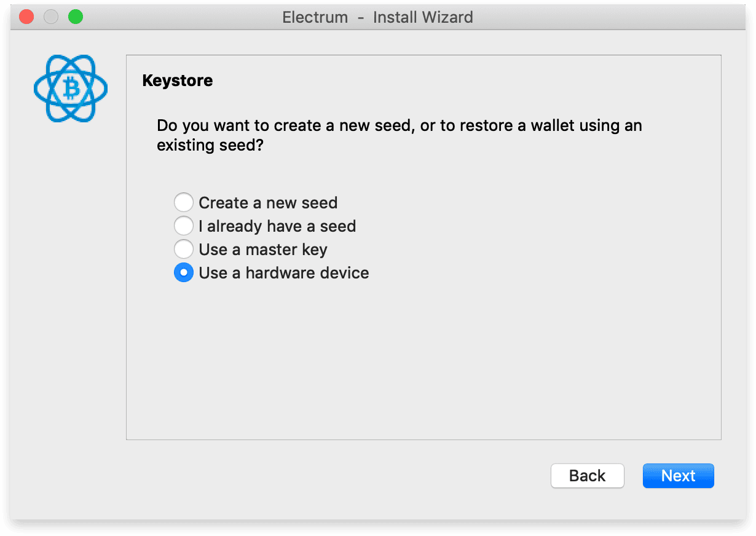Click the seed question text paragraph

[x=400, y=136]
